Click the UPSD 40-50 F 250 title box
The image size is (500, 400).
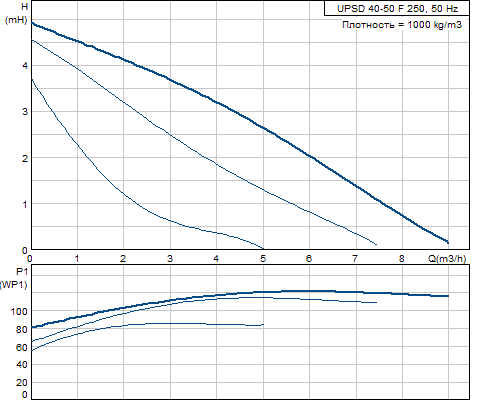(x=397, y=8)
